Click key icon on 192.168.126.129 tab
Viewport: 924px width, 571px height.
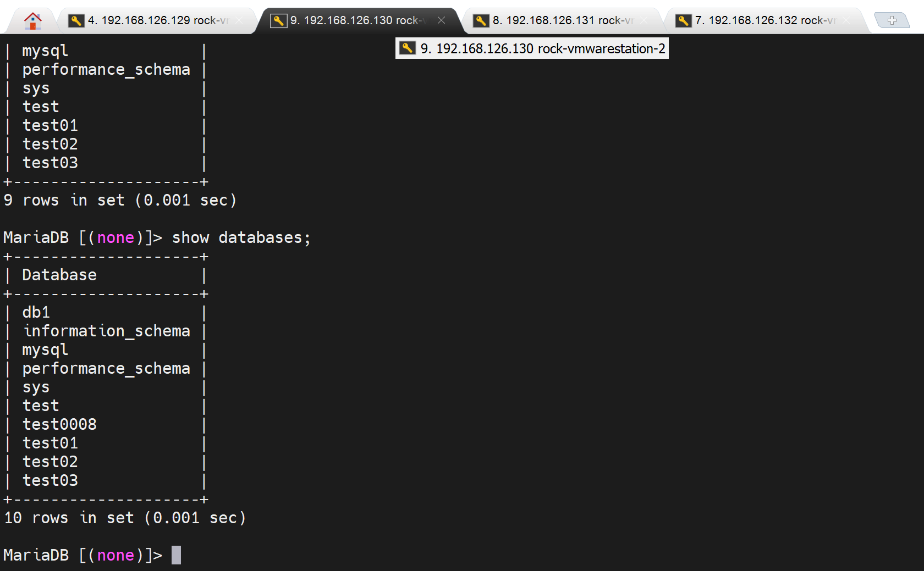coord(76,21)
